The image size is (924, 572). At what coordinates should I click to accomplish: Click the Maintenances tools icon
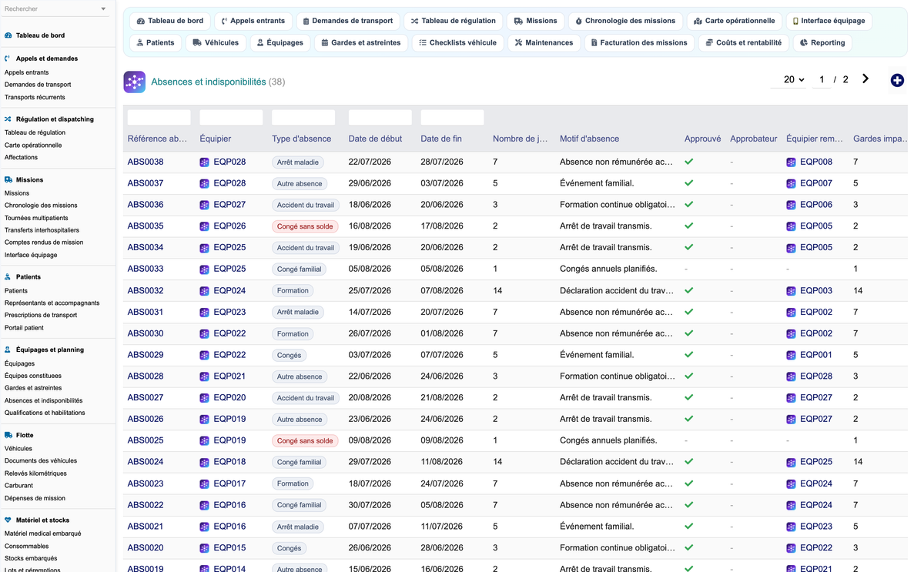[x=518, y=43]
